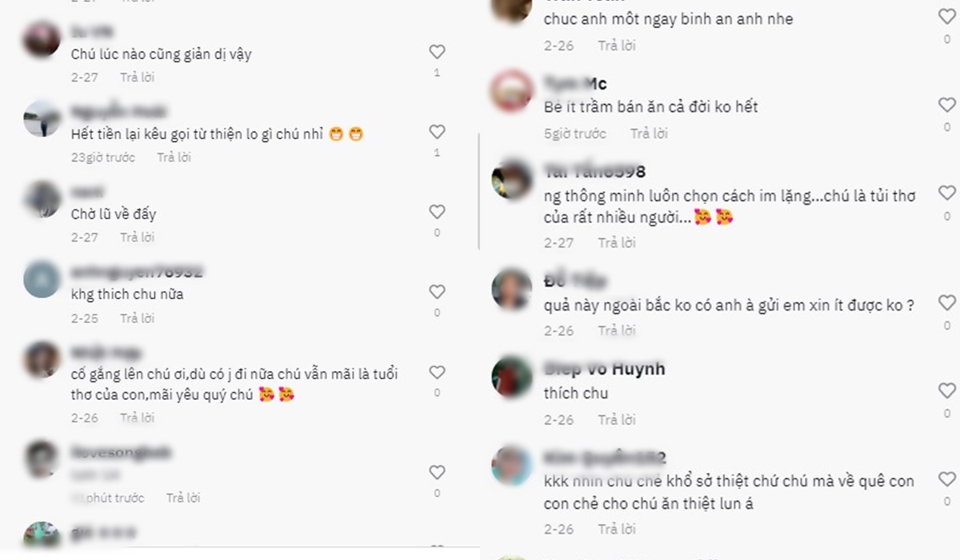Viewport: 960px width, 560px height.
Task: Heart the comment starting "kkk nhìn chu chê"
Action: tap(947, 479)
